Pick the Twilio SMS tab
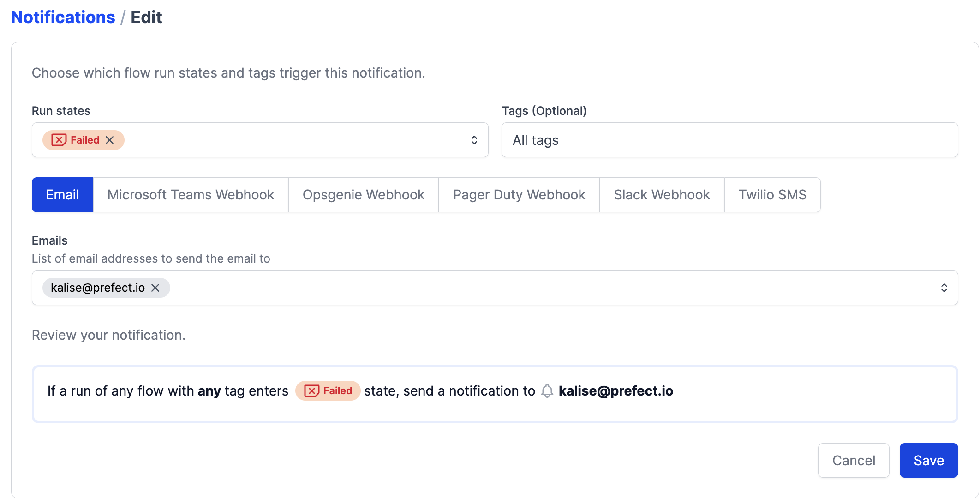Viewport: 980px width, 504px height. pos(772,195)
